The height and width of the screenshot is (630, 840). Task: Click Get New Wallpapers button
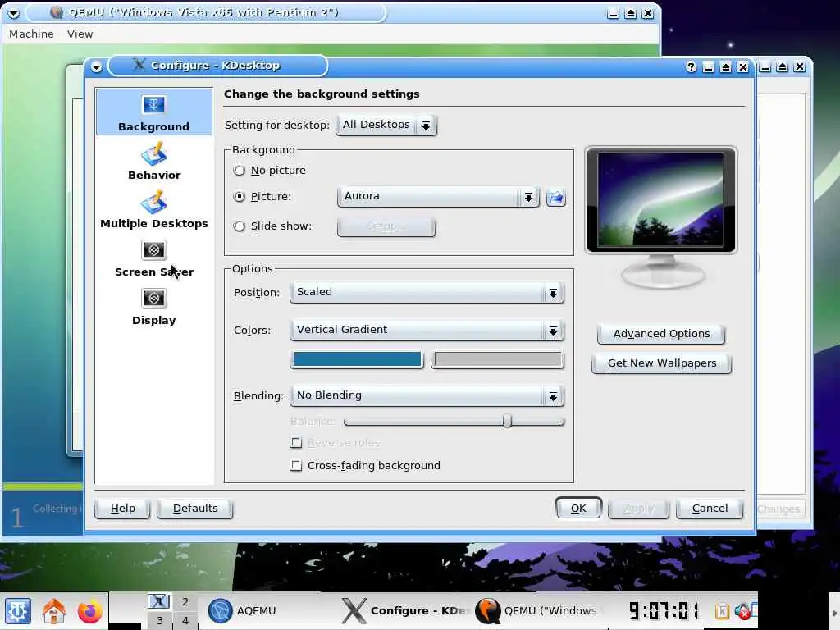662,363
